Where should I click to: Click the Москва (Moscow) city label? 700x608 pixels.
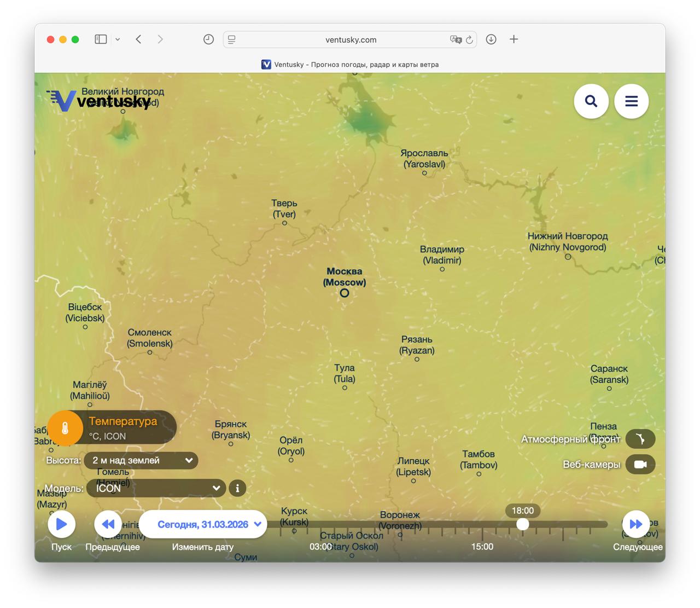coord(344,277)
